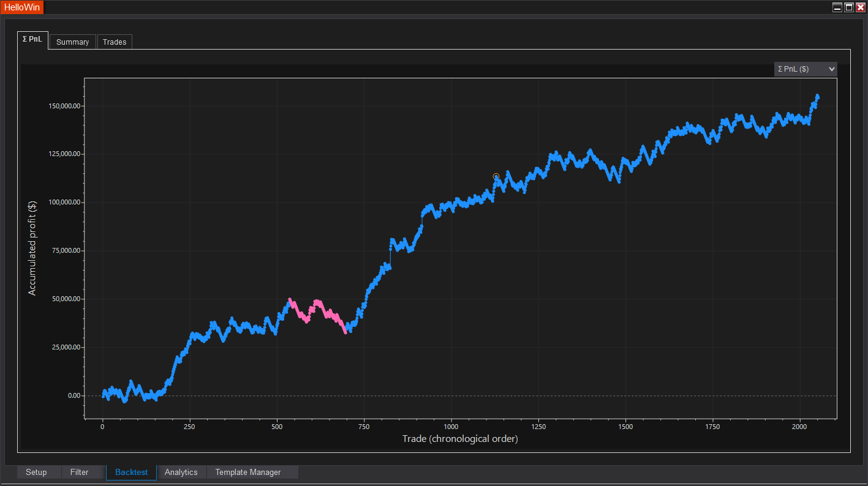Open the Template Manager section

pyautogui.click(x=248, y=473)
